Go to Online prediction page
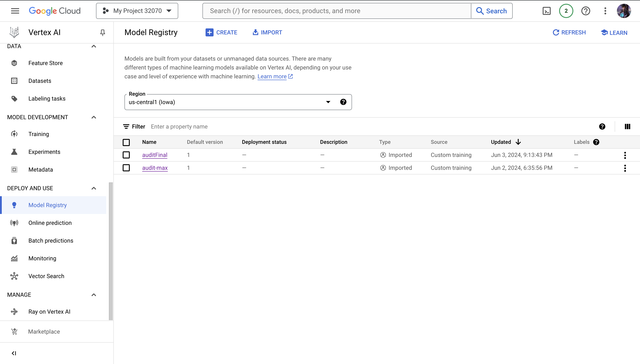This screenshot has height=364, width=640. pyautogui.click(x=50, y=223)
